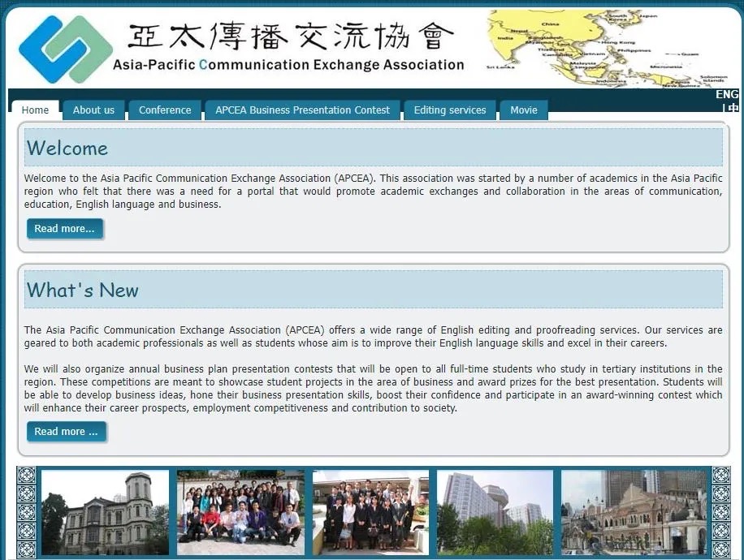
Task: Click the paragraph starting "Welcome to the Asia Pacific"
Action: coord(373,191)
